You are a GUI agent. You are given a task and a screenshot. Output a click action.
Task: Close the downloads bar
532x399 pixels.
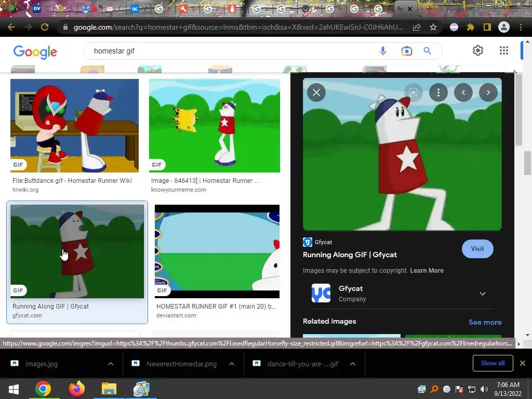[x=523, y=363]
